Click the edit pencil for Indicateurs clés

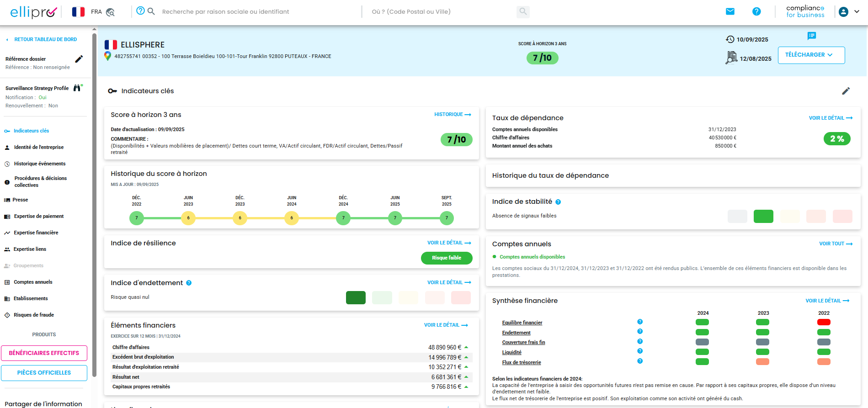(846, 91)
